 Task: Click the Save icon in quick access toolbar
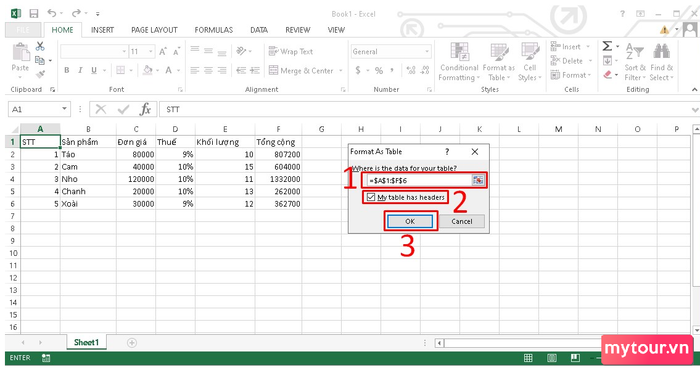click(x=33, y=13)
